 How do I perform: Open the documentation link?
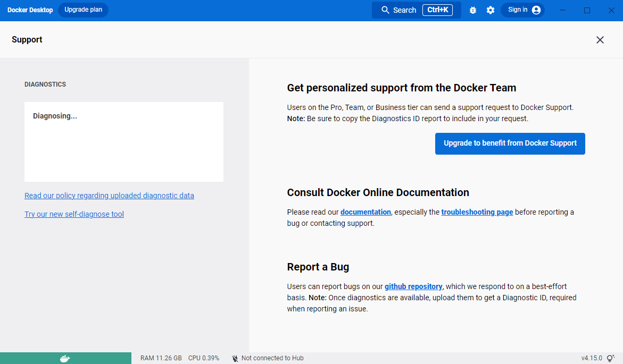pyautogui.click(x=366, y=212)
